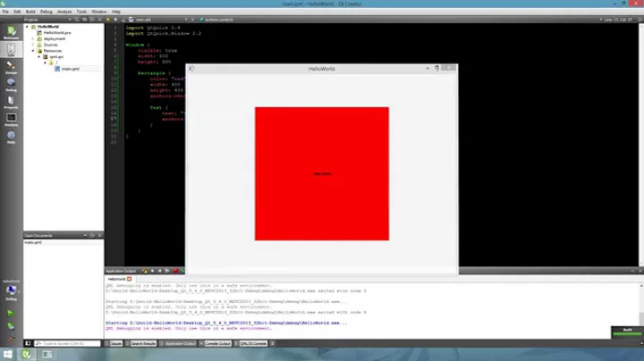
Task: Click the HelloWorld app in taskbar
Action: tap(47, 355)
